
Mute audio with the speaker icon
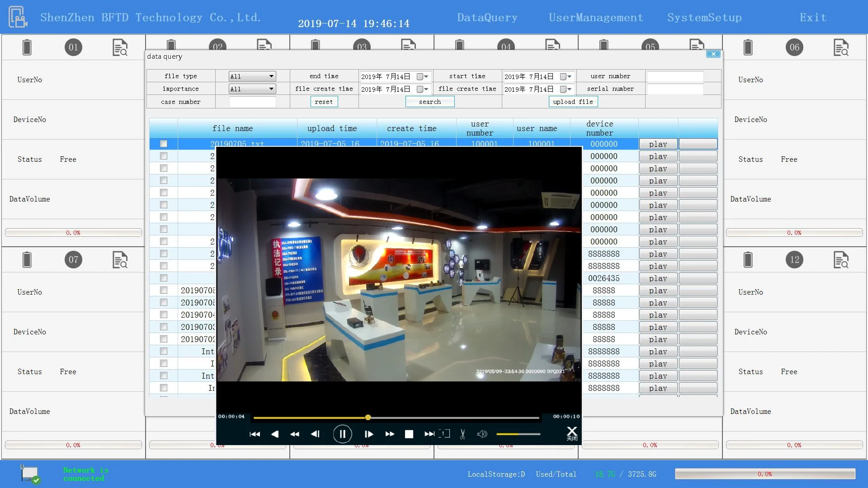point(482,434)
